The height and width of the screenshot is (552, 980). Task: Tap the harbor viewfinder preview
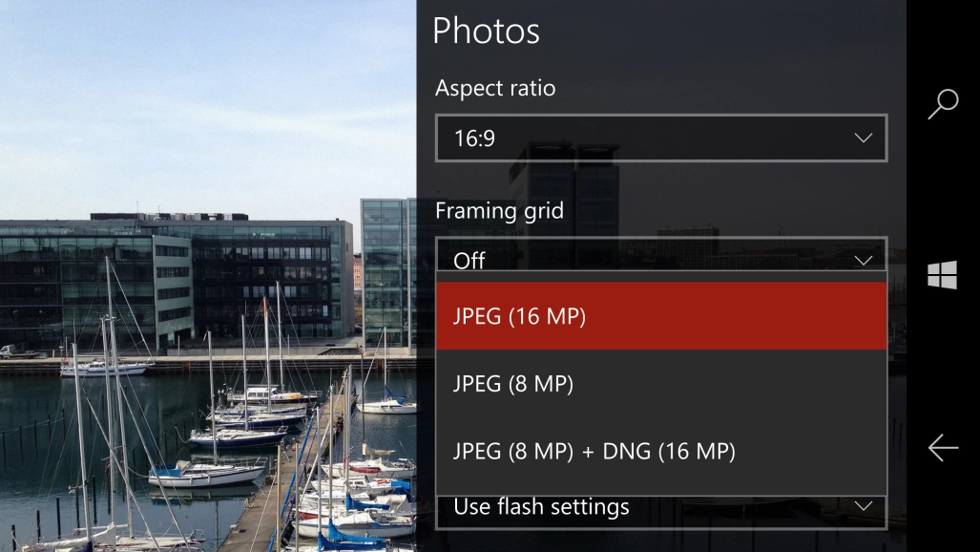pos(208,276)
